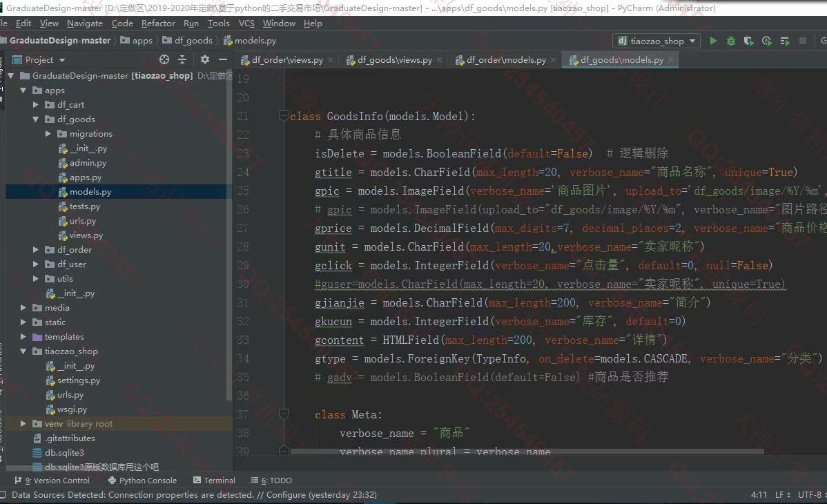
Task: Open Python Console tool window
Action: coord(142,481)
